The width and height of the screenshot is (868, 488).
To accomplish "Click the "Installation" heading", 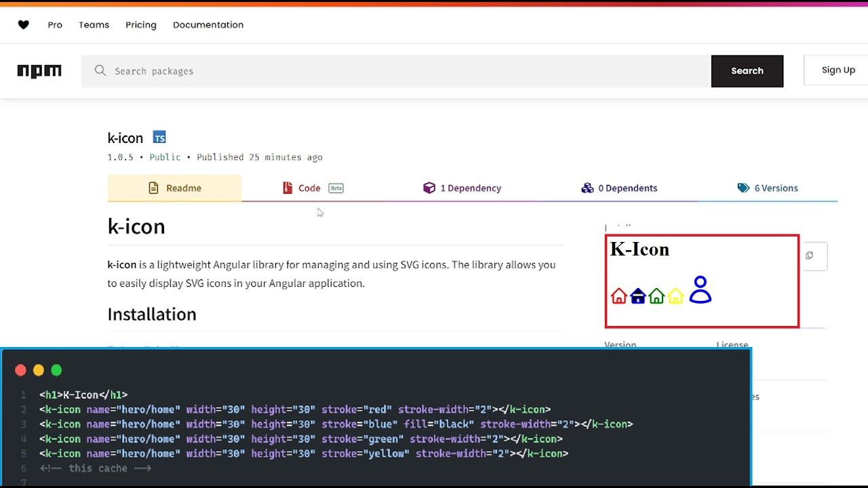I will coord(152,314).
